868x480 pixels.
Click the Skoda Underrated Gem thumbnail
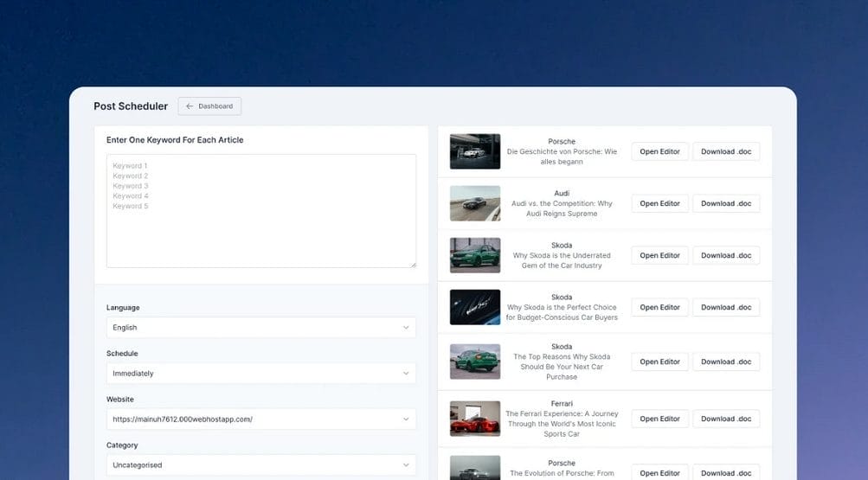pyautogui.click(x=475, y=255)
